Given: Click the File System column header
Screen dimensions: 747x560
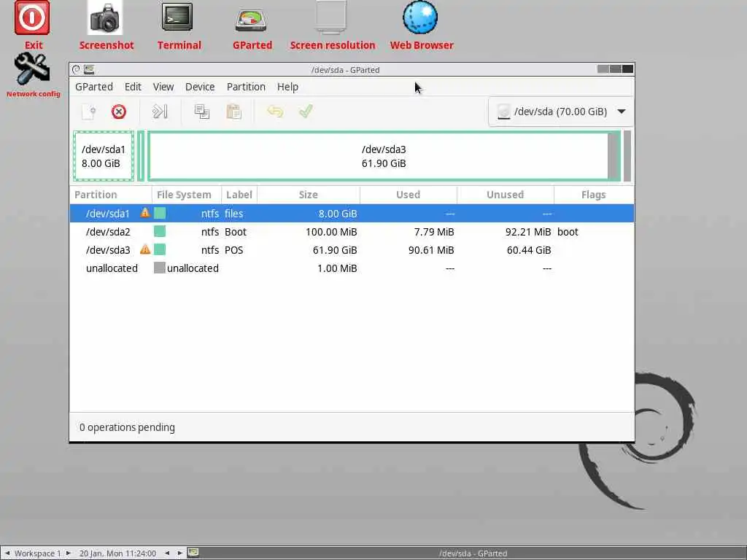Looking at the screenshot, I should (x=186, y=195).
